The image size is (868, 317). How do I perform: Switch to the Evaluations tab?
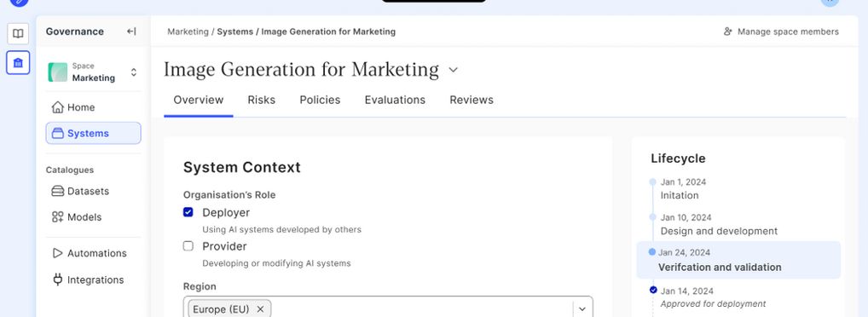point(395,101)
